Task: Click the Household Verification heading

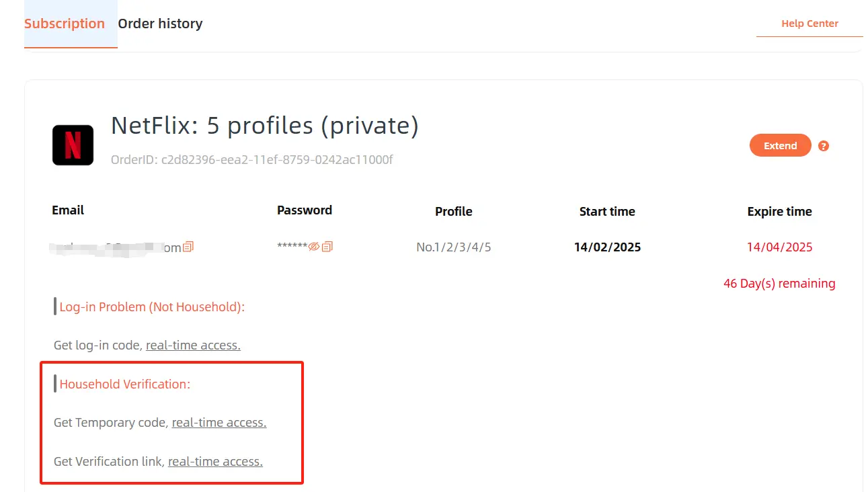Action: point(125,384)
